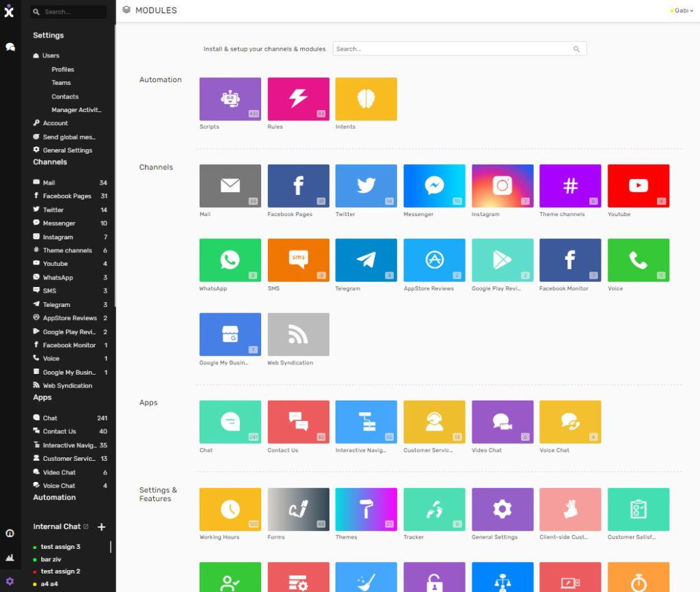Open the Chat app tile
The width and height of the screenshot is (700, 592).
point(230,422)
